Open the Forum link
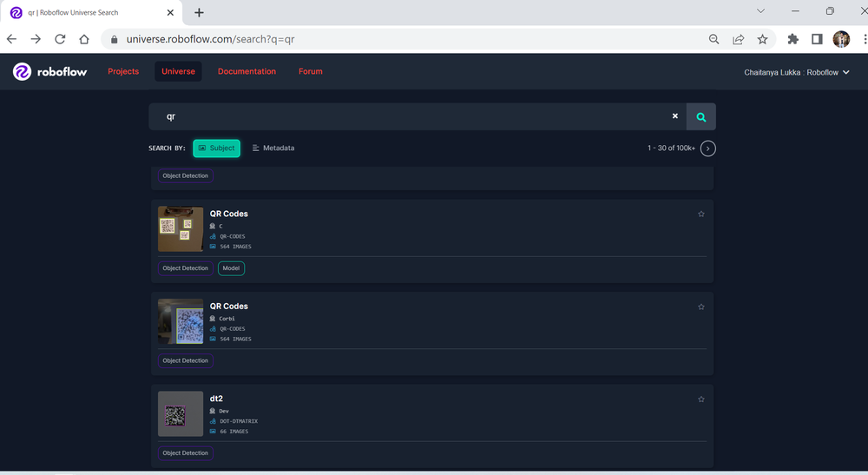Screen dimensions: 868x475 [x=310, y=72]
